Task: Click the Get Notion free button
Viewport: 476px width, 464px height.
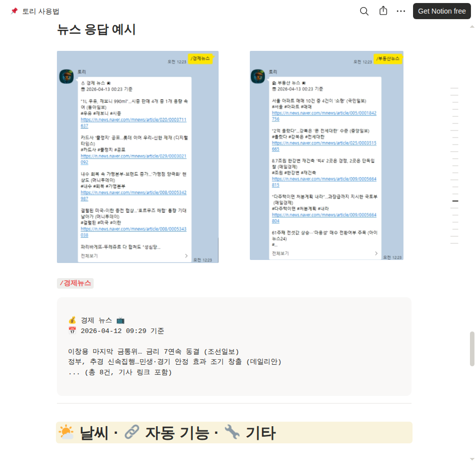Action: 442,11
